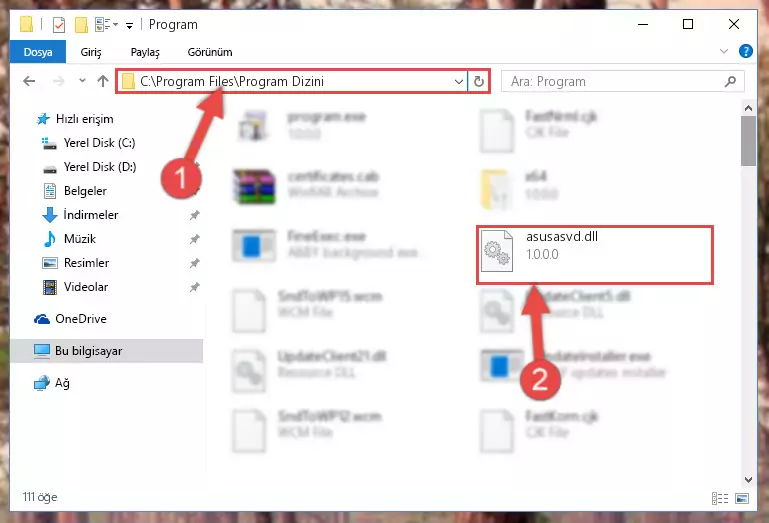
Task: Open the recent locations dropdown arrow
Action: click(82, 80)
